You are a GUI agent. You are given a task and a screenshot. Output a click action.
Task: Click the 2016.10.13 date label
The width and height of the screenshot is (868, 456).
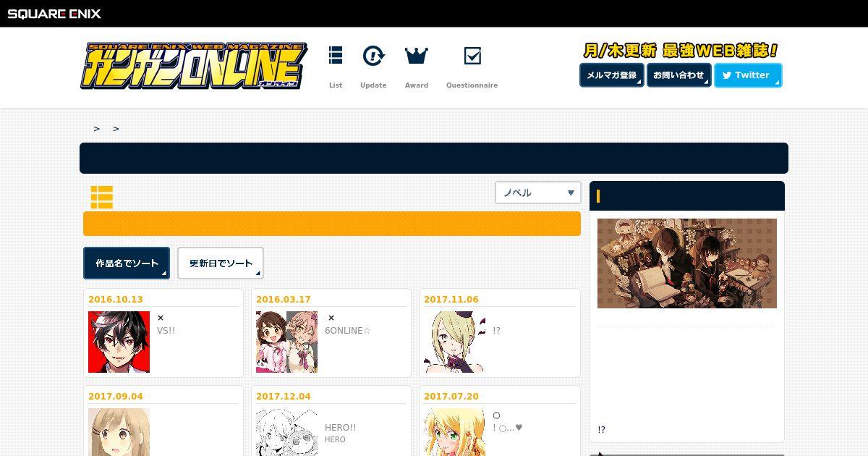[116, 300]
